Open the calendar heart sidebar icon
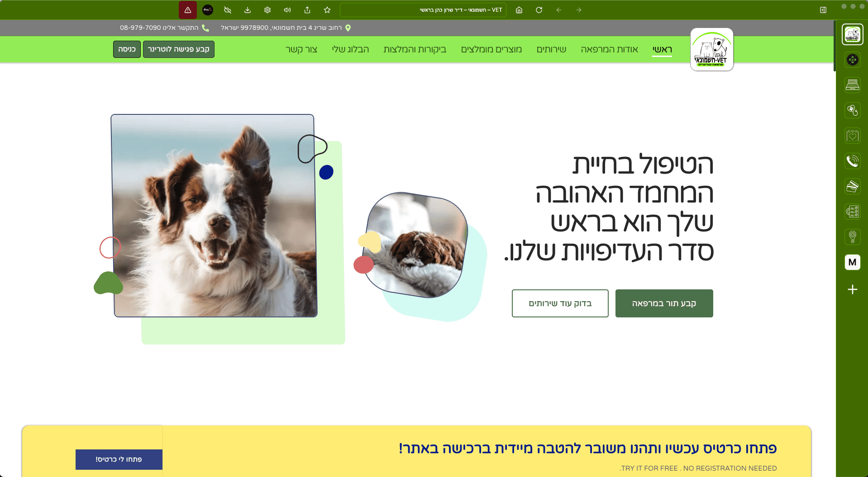The height and width of the screenshot is (477, 868). [852, 136]
